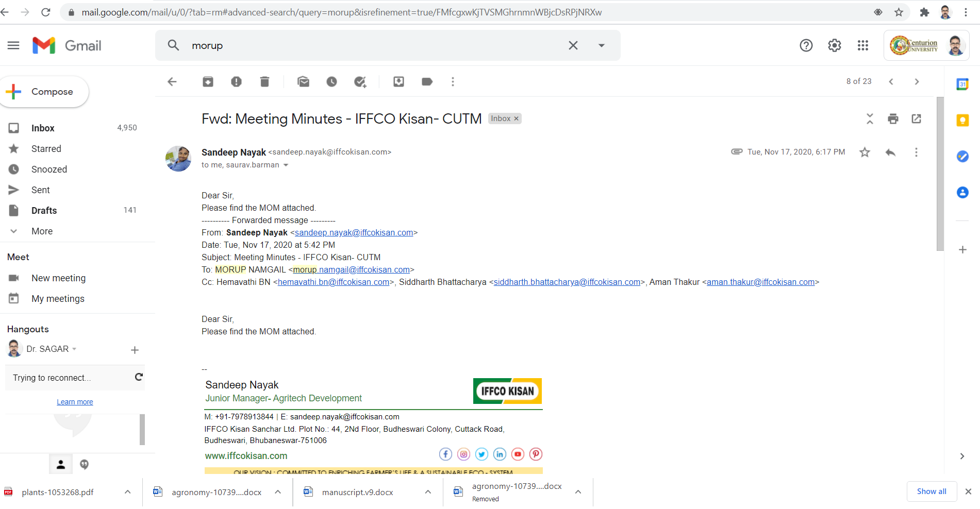Viewport: 980px width, 509px height.
Task: Reply to Sandeep Nayak
Action: pyautogui.click(x=890, y=152)
